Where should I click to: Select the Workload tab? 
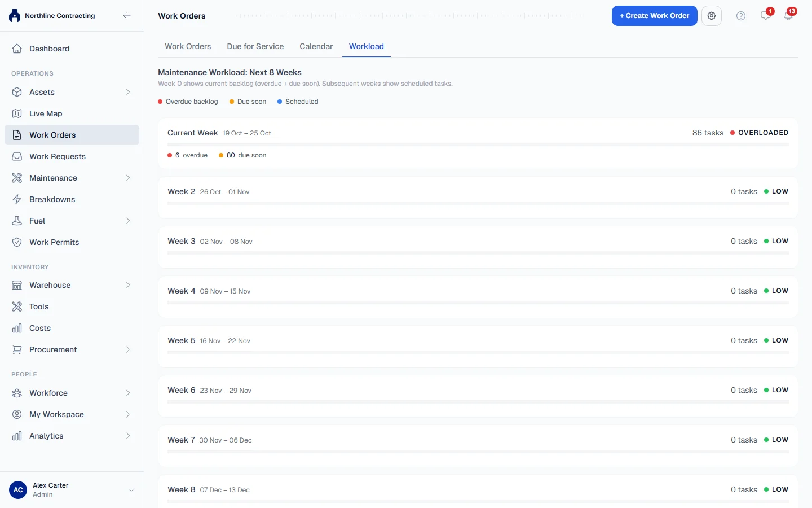point(367,46)
